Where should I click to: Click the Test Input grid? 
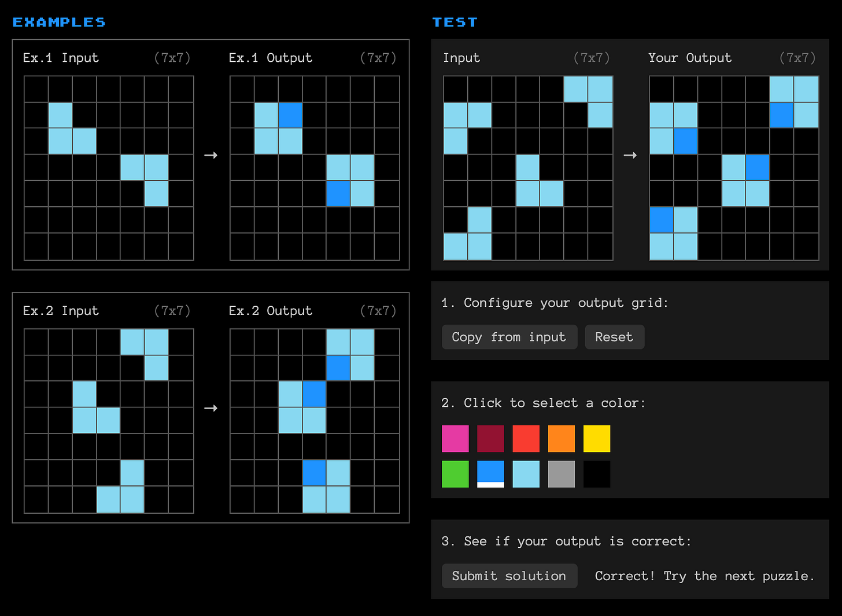(x=528, y=168)
